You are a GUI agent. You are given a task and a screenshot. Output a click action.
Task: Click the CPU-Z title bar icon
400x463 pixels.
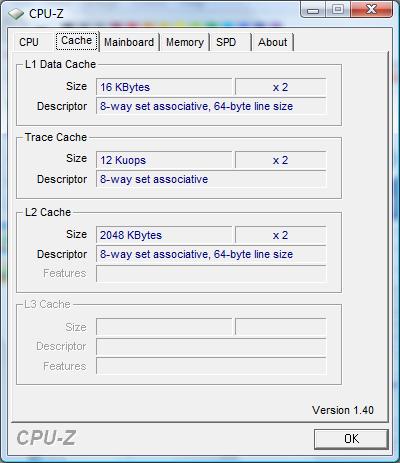[16, 14]
